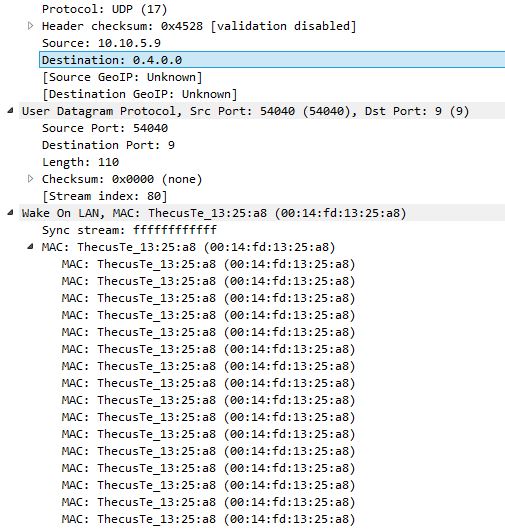505x530 pixels.
Task: Collapse the Wake On LAN section
Action: click(x=11, y=213)
